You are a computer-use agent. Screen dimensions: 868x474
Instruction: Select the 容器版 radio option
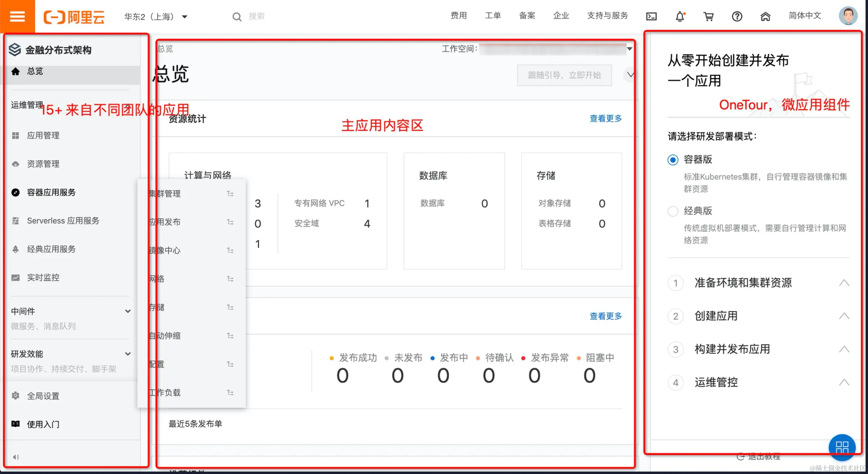(x=673, y=160)
